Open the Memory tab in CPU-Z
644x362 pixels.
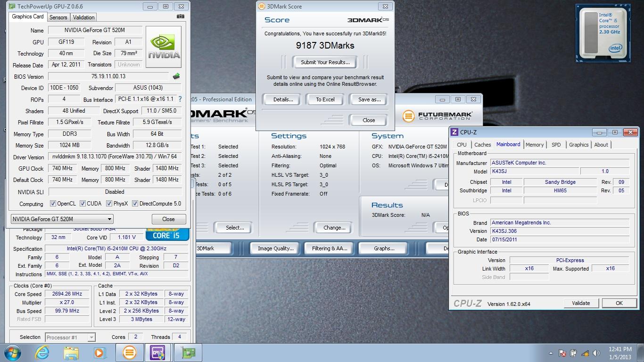pyautogui.click(x=535, y=145)
